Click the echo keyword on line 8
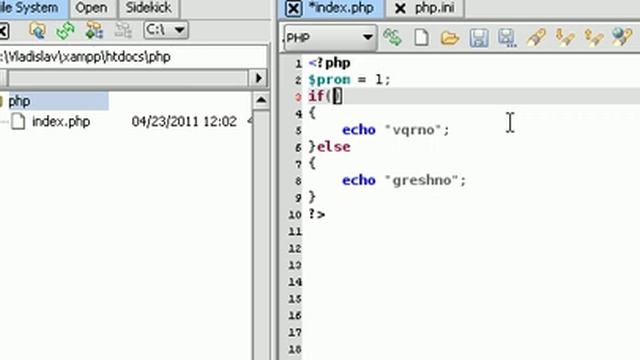 pyautogui.click(x=359, y=180)
